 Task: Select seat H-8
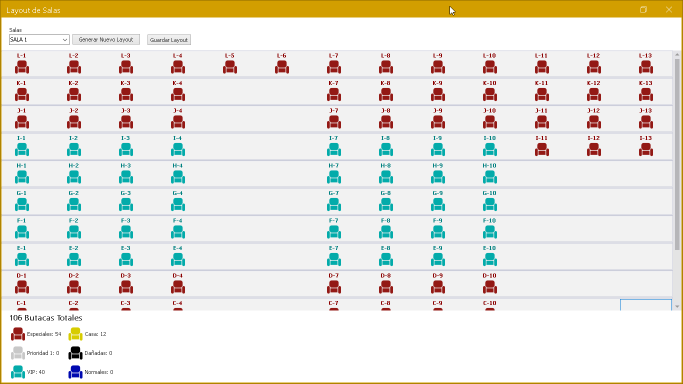click(x=386, y=177)
